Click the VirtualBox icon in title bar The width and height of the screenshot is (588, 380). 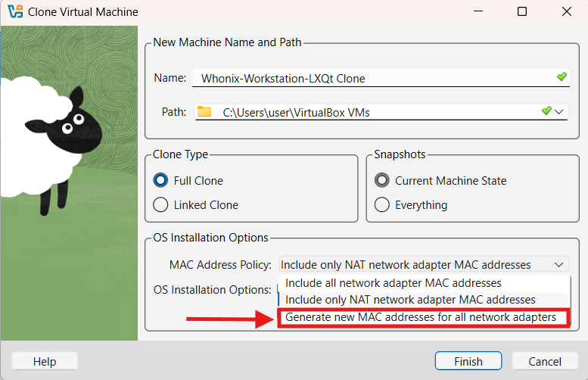tap(14, 12)
